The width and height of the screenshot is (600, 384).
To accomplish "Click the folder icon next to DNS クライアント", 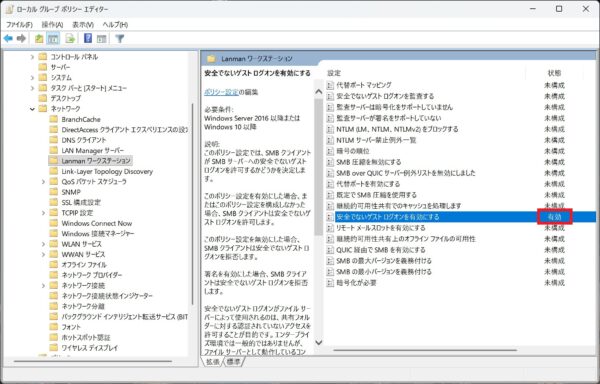I will 54,140.
